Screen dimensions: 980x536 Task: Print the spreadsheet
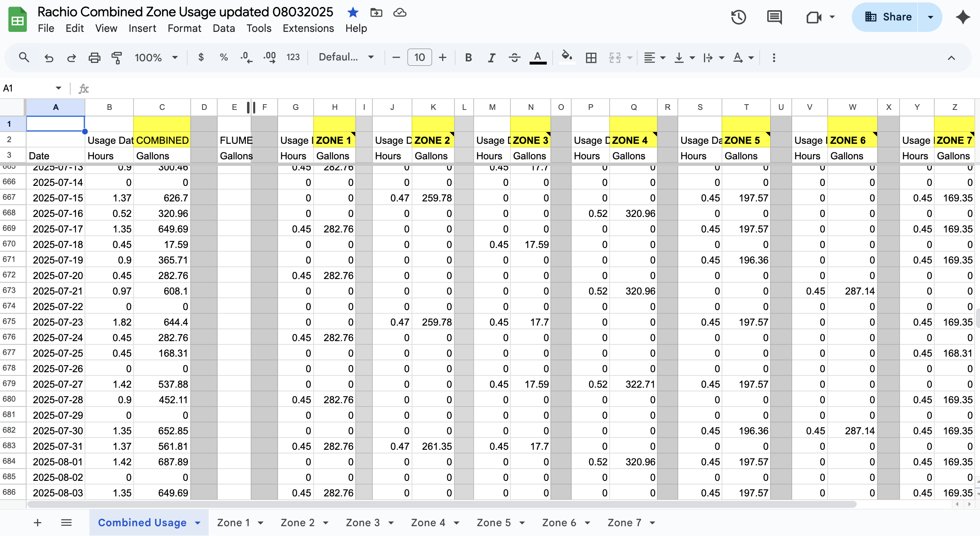pos(94,58)
